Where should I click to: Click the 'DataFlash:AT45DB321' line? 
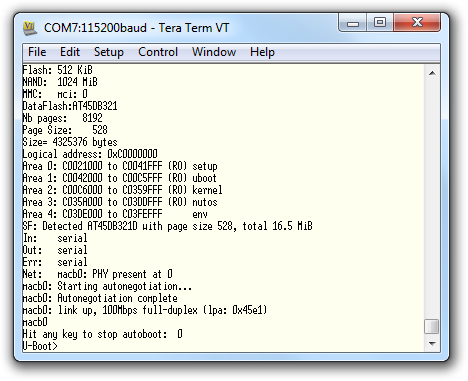(x=70, y=106)
